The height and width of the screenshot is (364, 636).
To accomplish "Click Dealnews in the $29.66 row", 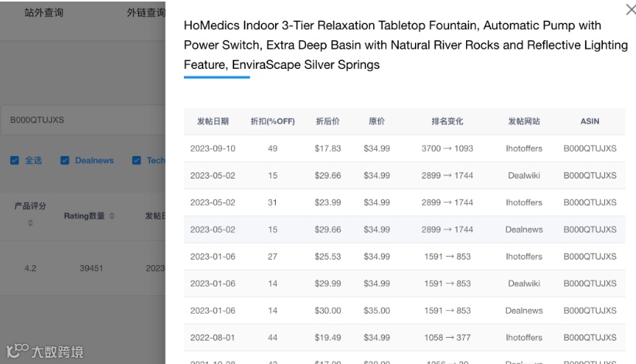I will click(524, 230).
